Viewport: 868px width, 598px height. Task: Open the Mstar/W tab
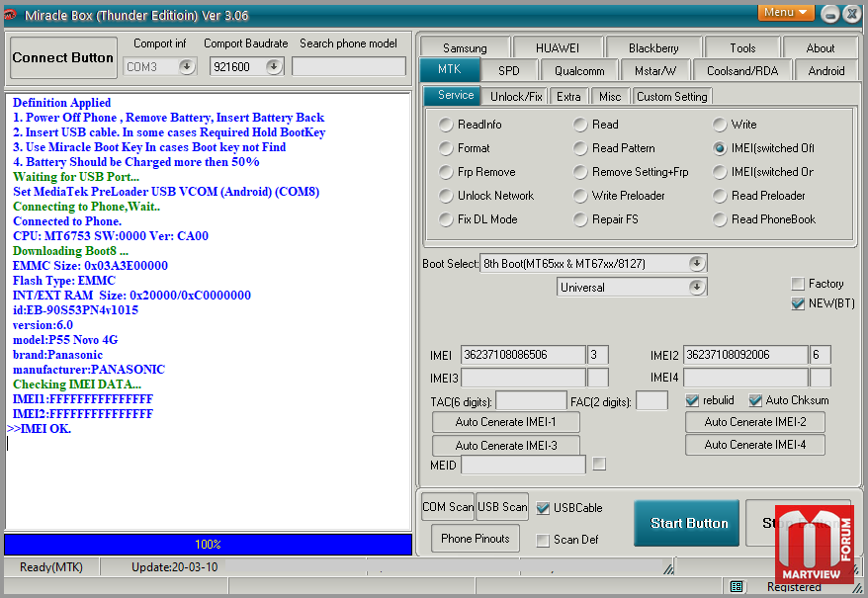(654, 71)
